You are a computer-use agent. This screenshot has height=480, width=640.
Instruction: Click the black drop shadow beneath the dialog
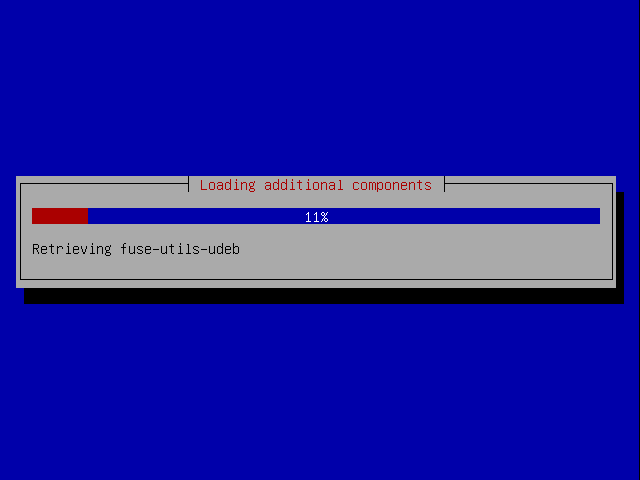pos(324,296)
